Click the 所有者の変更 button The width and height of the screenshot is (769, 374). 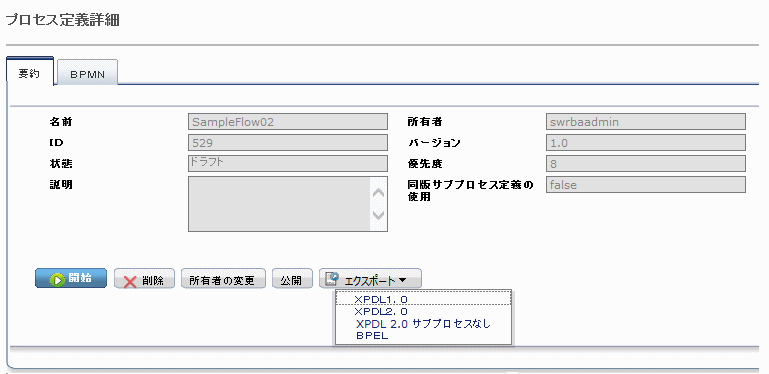[223, 278]
